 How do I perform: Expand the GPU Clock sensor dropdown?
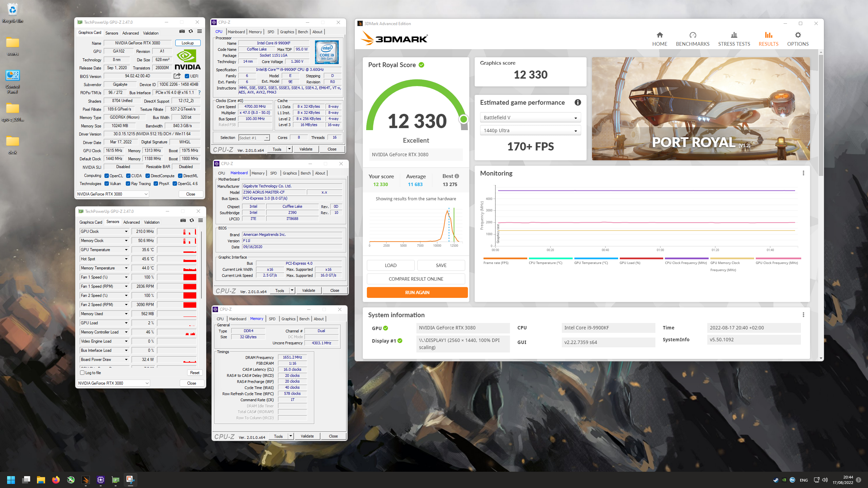pos(126,231)
